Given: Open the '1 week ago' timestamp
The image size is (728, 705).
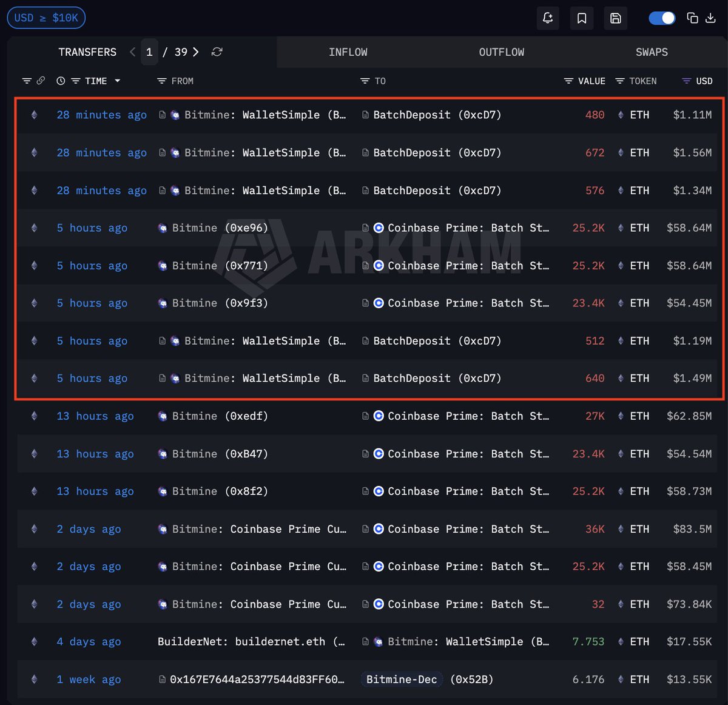Looking at the screenshot, I should coord(89,679).
